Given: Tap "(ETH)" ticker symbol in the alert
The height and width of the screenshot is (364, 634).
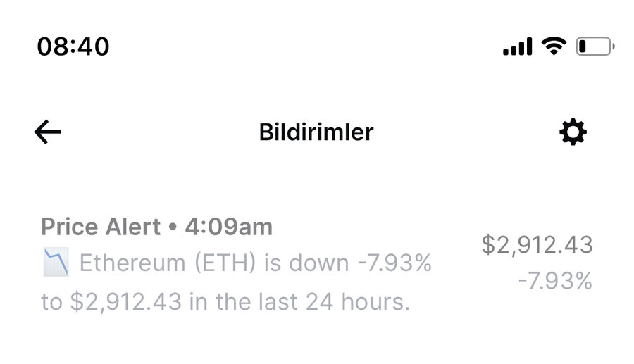Looking at the screenshot, I should [x=225, y=263].
